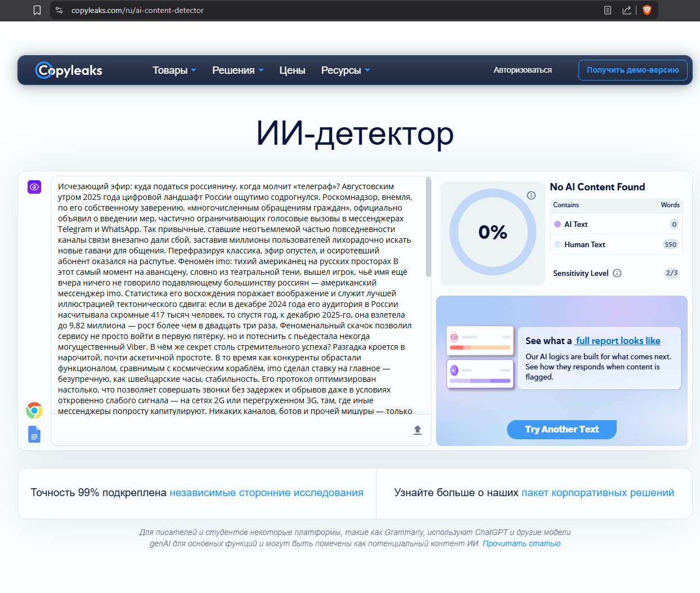Click the Human Text row

[x=616, y=244]
